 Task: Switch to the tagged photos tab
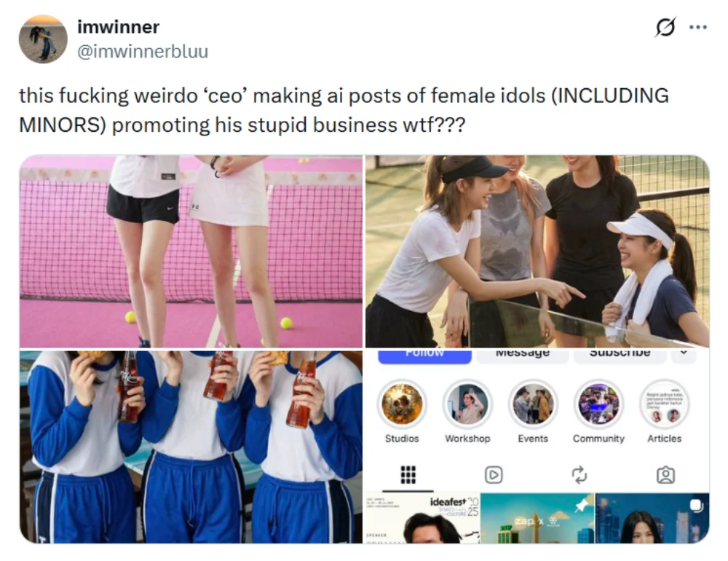pos(665,474)
